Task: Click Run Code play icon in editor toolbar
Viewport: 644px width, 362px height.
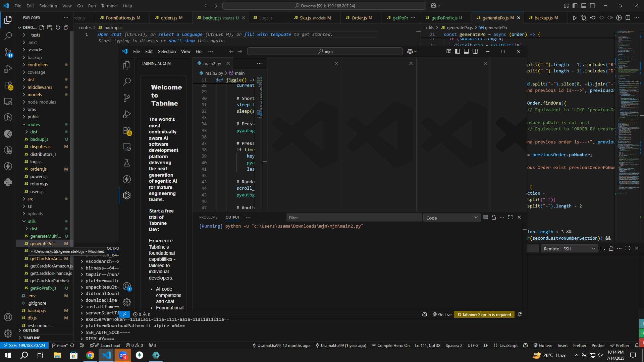Action: tap(575, 18)
